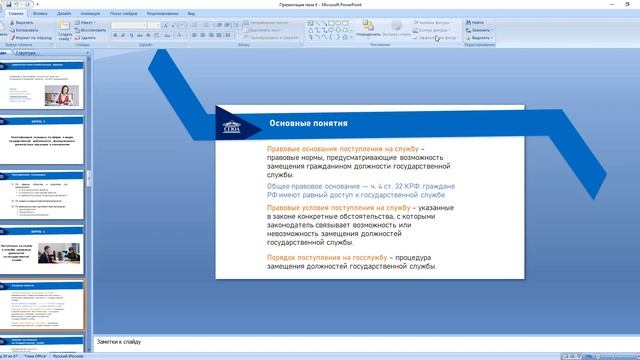Open the Font Color dropdown
This screenshot has width=640, height=360.
(180, 36)
